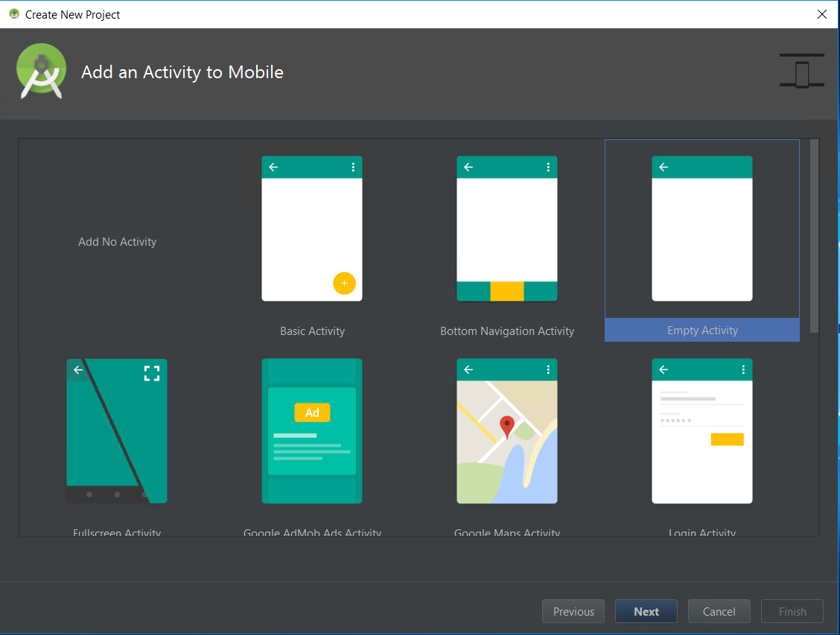Click the Basic Activity label
This screenshot has height=635, width=840.
click(x=312, y=331)
